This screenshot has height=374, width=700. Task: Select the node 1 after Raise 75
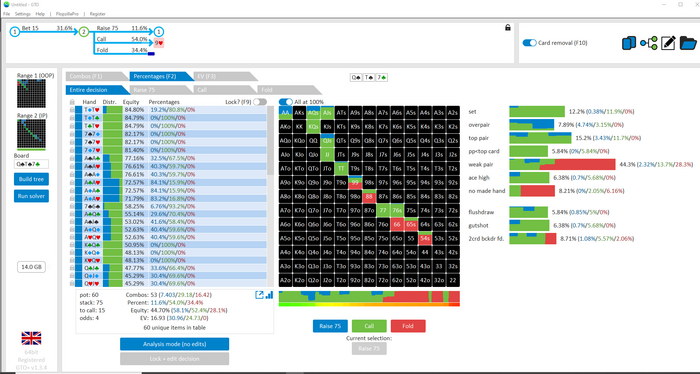159,32
